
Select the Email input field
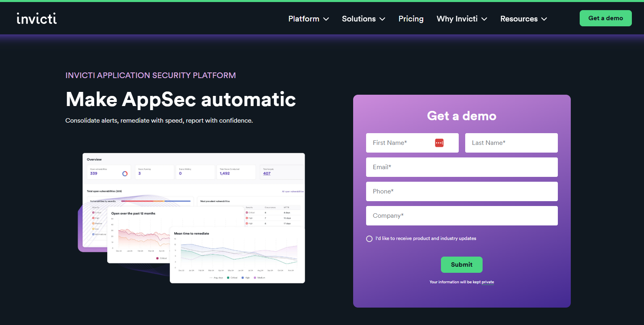coord(462,167)
